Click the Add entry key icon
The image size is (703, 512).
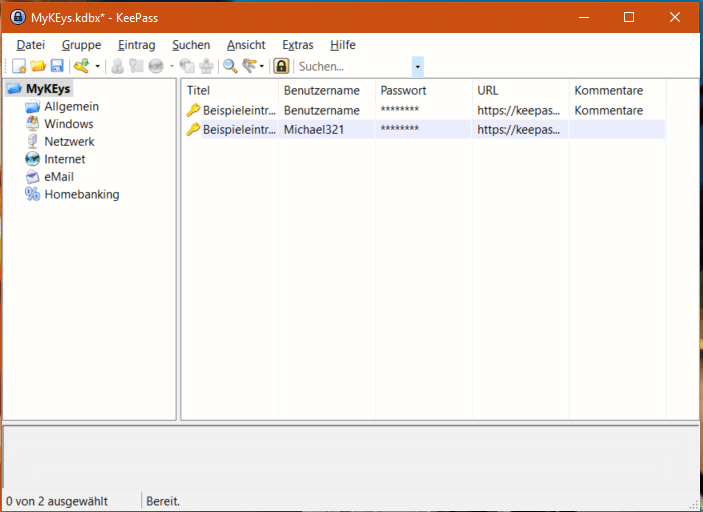click(x=82, y=66)
